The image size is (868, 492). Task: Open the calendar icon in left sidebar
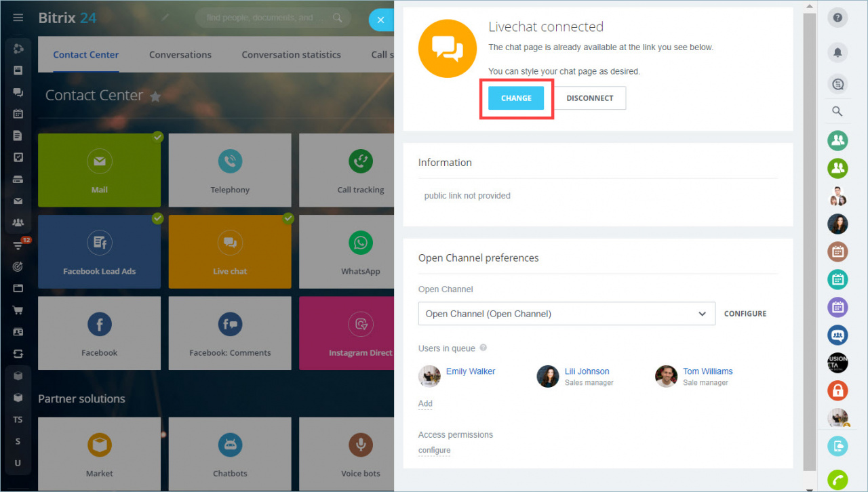[x=18, y=114]
